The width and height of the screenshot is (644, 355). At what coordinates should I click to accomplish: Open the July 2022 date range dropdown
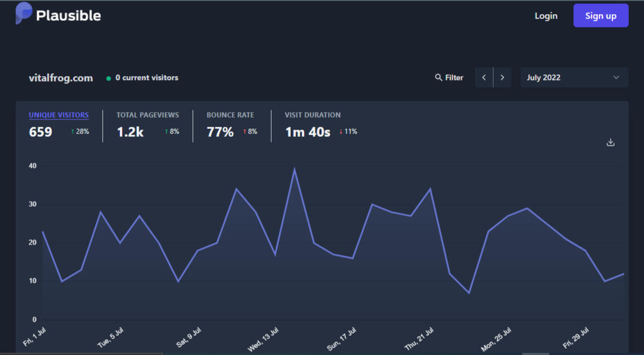(574, 78)
